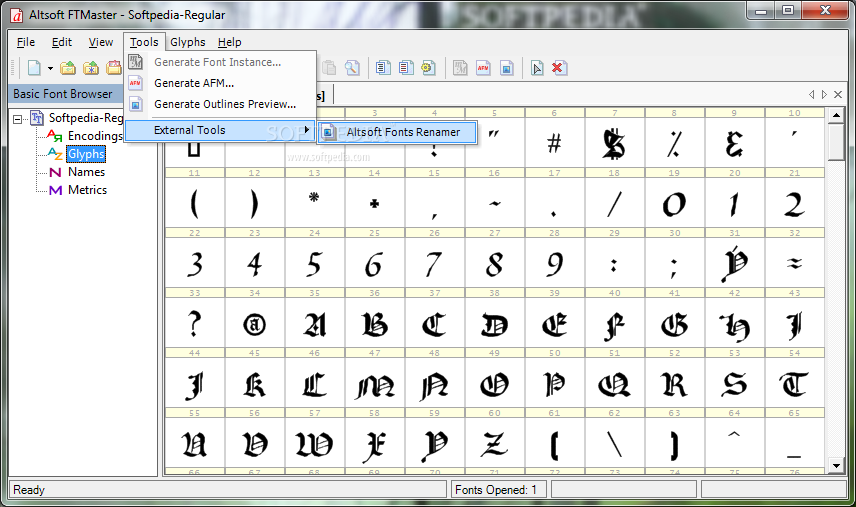Viewport: 856px width, 507px height.
Task: Select glyph 14, the club symbol
Action: pos(374,203)
